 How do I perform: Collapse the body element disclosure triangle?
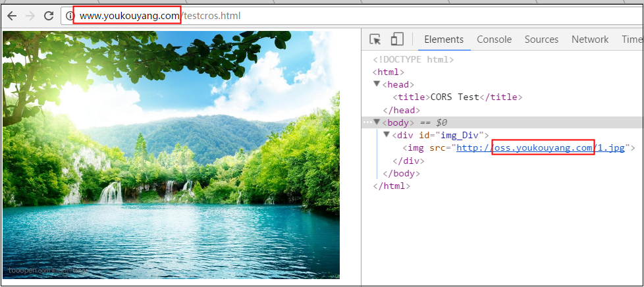click(377, 122)
